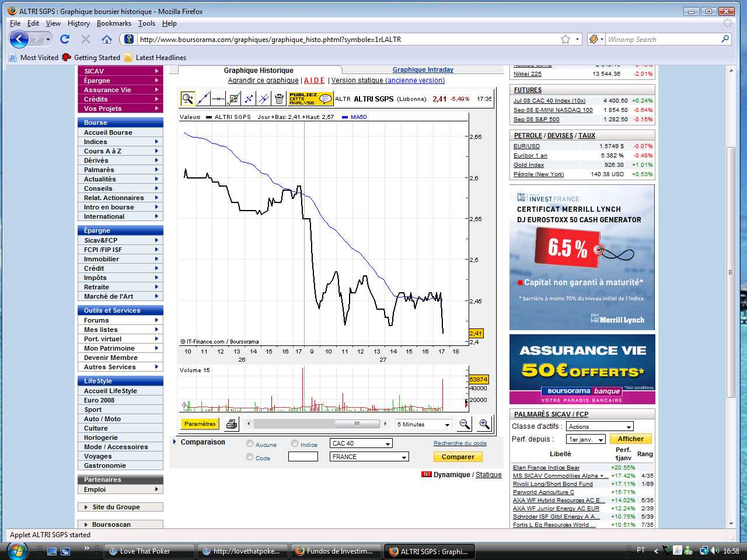The width and height of the screenshot is (747, 560).
Task: Open 'Cours A à Z' sidebar item
Action: pos(120,151)
